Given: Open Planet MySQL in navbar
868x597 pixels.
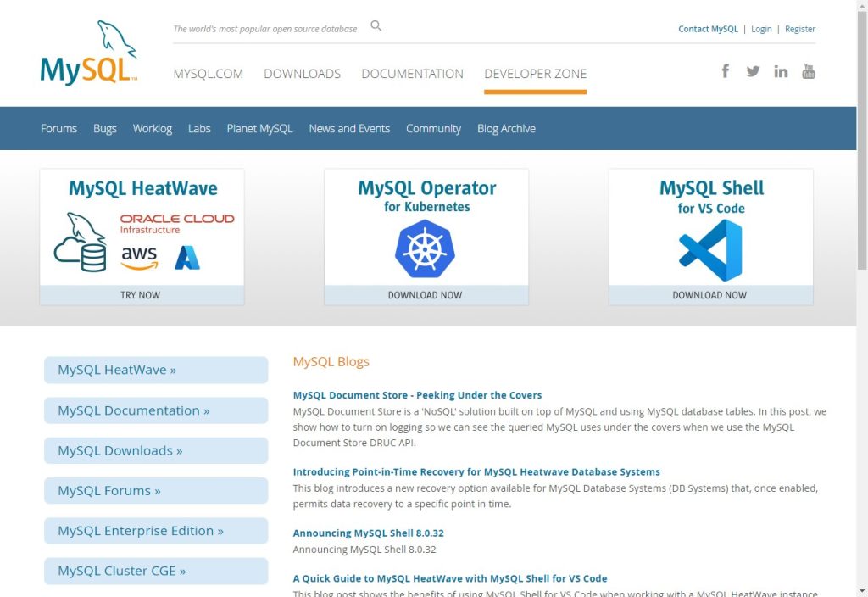Looking at the screenshot, I should point(259,129).
